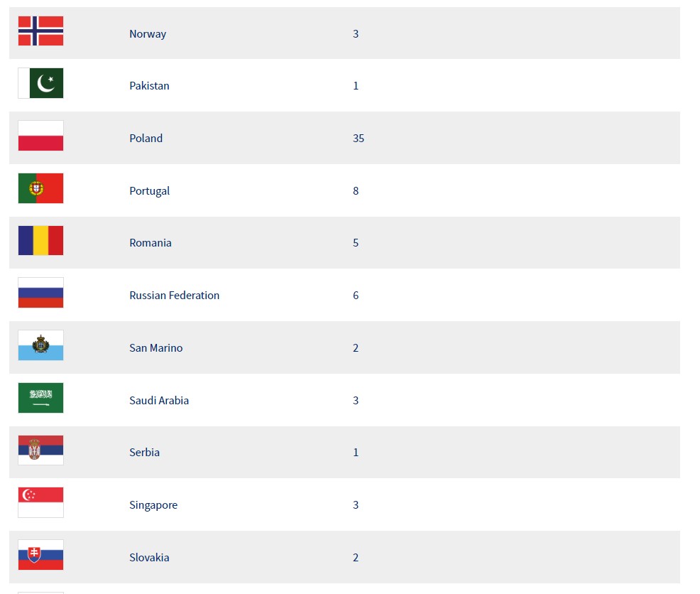Click Portugal's count value 8
The image size is (700, 594).
pyautogui.click(x=356, y=191)
